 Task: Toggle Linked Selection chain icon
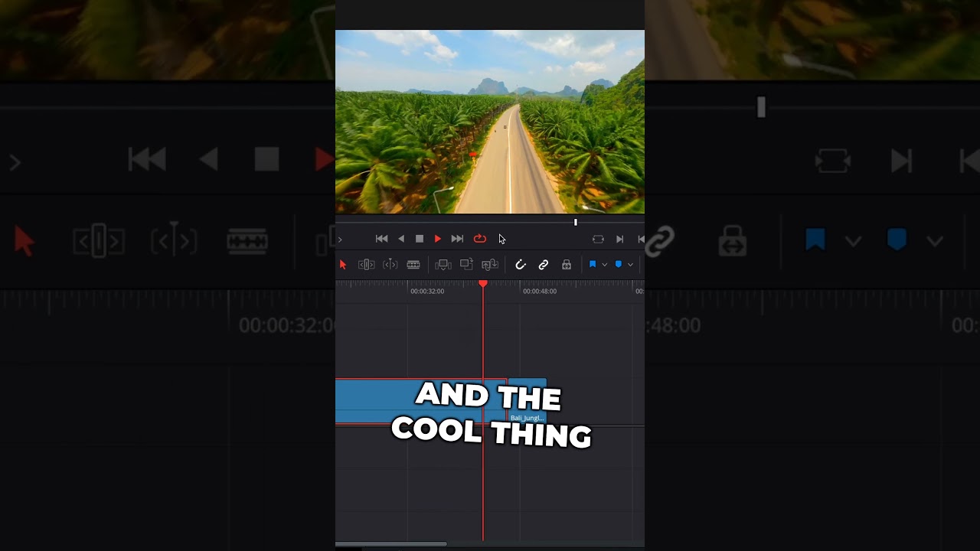[544, 265]
